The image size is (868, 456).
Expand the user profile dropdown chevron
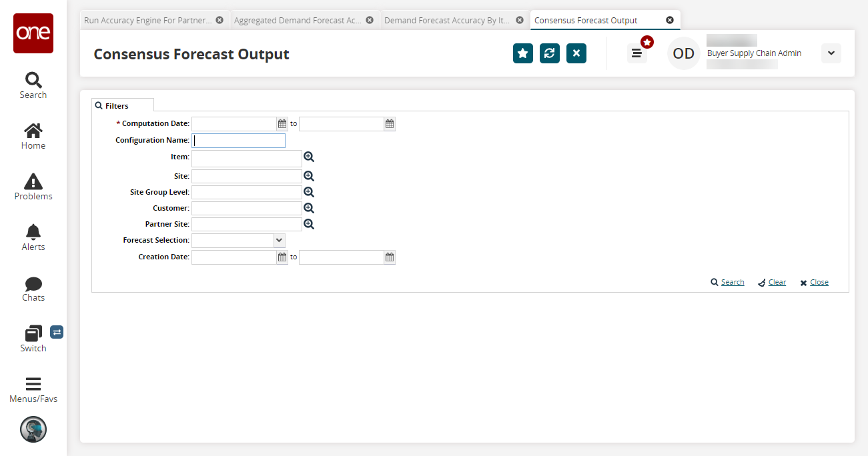[831, 53]
